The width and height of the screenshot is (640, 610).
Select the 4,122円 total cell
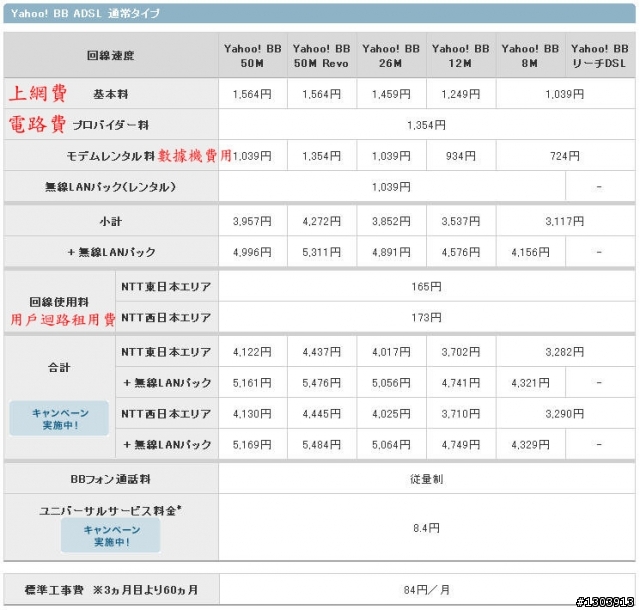point(253,352)
